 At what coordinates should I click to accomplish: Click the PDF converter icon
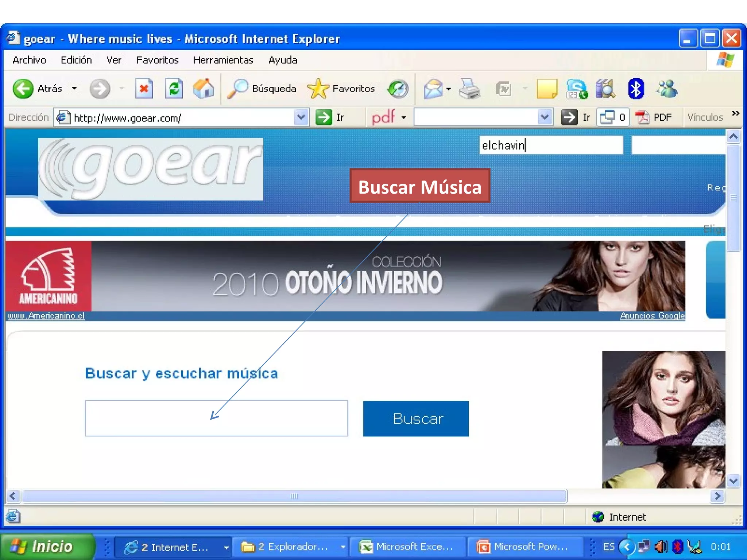coord(654,117)
